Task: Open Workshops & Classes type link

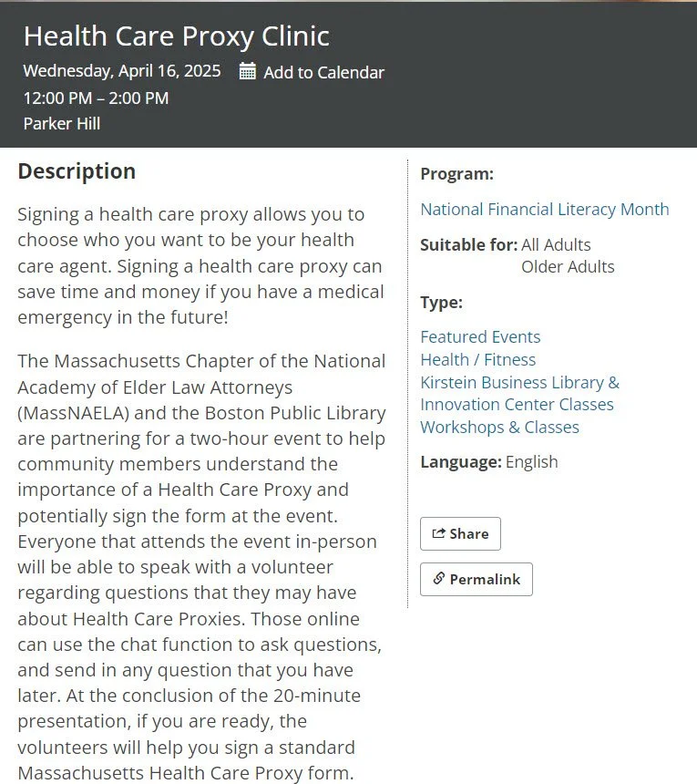Action: point(499,428)
